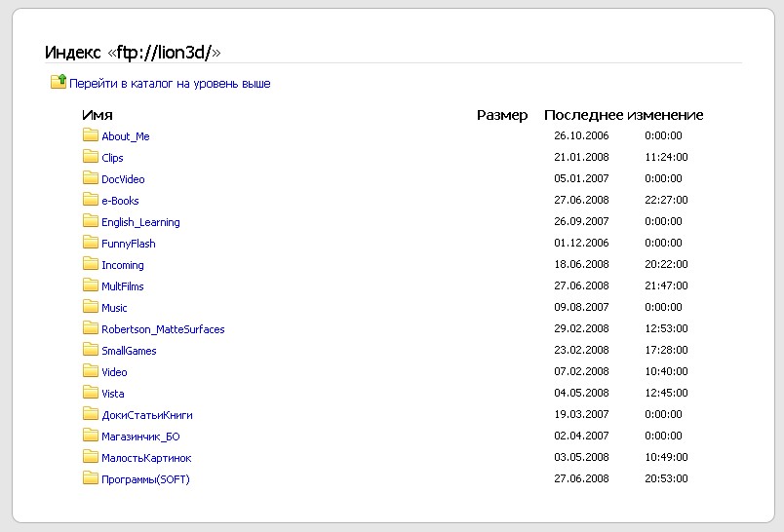Screen dimensions: 784x532
Task: Click the folder icon beside Clips
Action: tap(91, 158)
